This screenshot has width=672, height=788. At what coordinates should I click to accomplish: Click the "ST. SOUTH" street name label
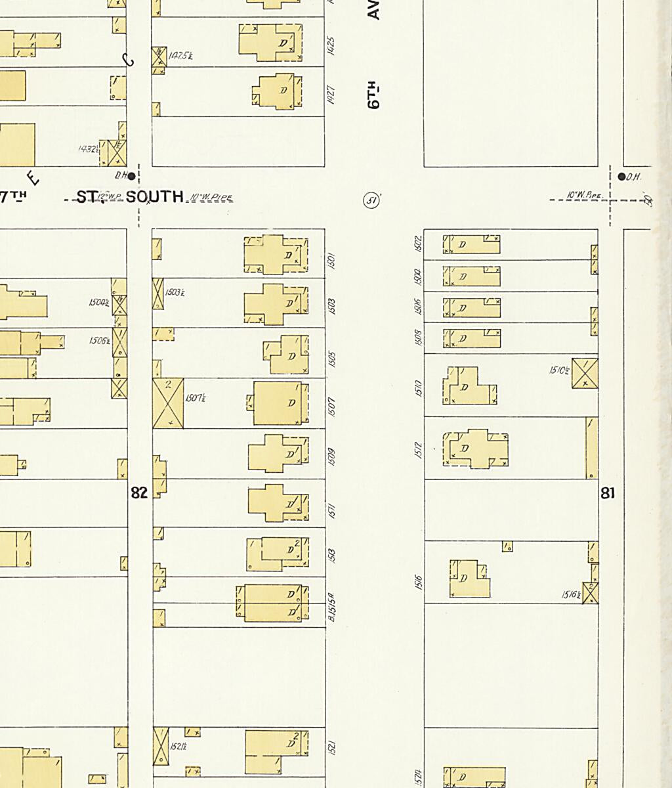coord(130,197)
